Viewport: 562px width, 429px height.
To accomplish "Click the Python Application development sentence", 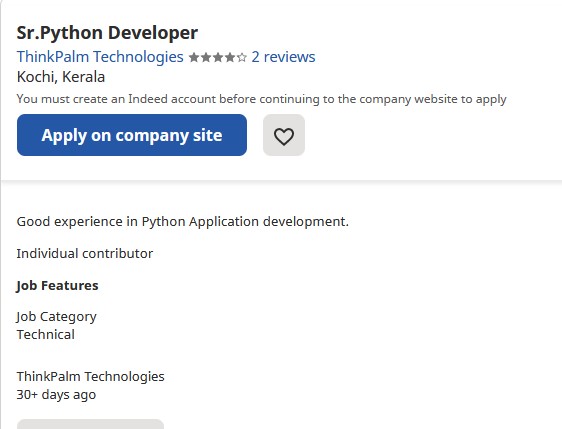I will 182,222.
